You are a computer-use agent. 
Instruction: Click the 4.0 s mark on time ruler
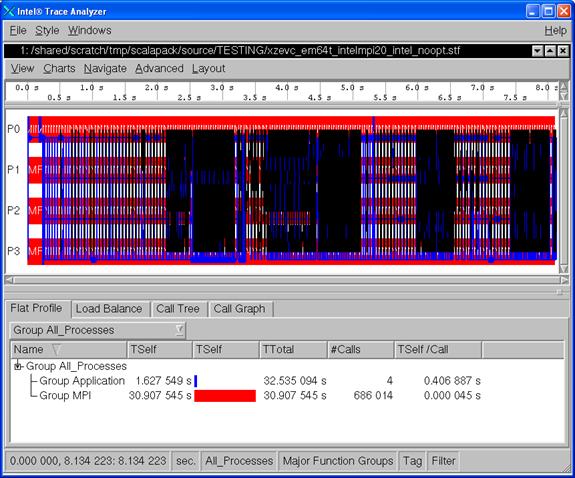pyautogui.click(x=286, y=88)
